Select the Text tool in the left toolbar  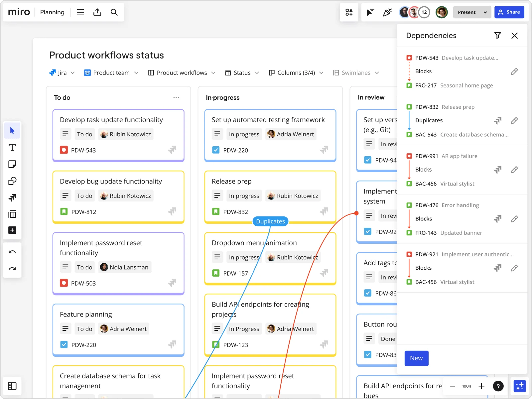pos(12,147)
